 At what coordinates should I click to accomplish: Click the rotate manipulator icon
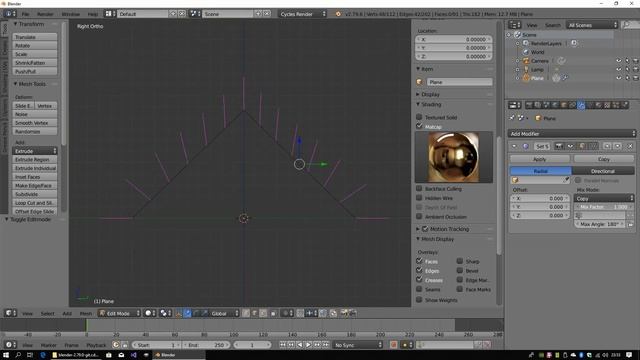pos(196,313)
